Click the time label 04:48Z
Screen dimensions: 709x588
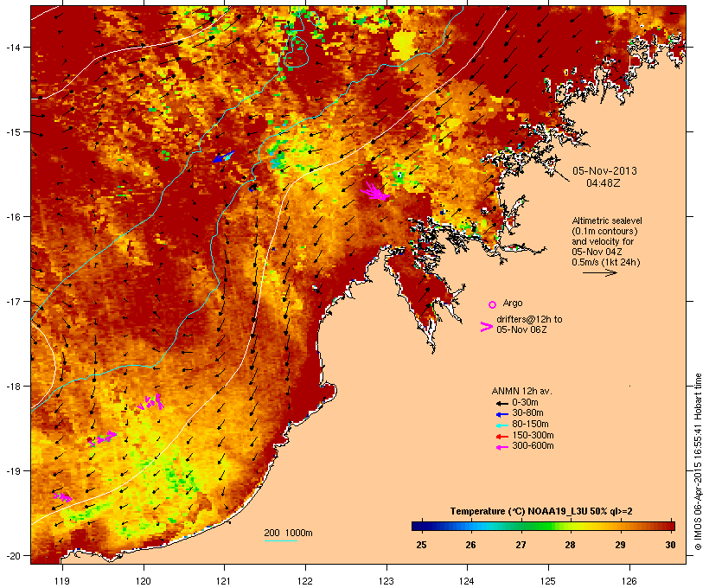click(x=604, y=183)
